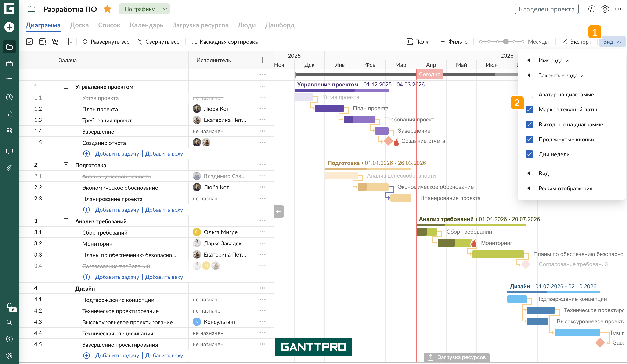Disable 'Дни недели' checkbox
The height and width of the screenshot is (364, 627).
click(x=529, y=154)
